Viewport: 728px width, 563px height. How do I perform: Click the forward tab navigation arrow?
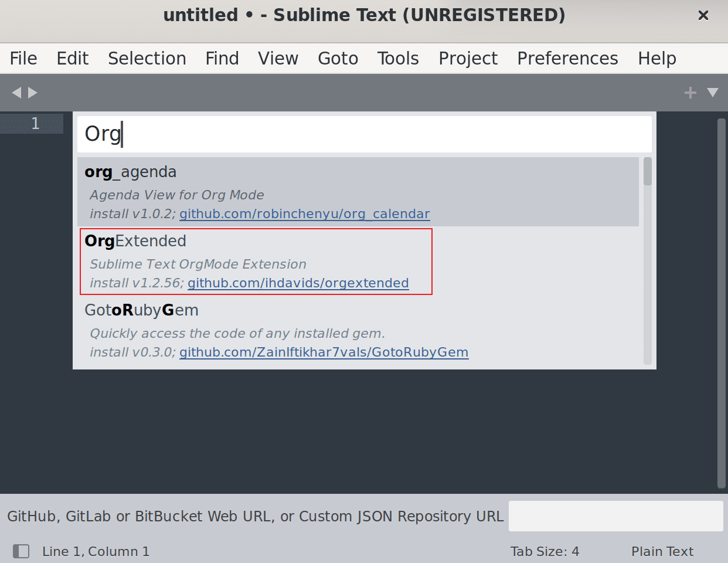(x=33, y=93)
